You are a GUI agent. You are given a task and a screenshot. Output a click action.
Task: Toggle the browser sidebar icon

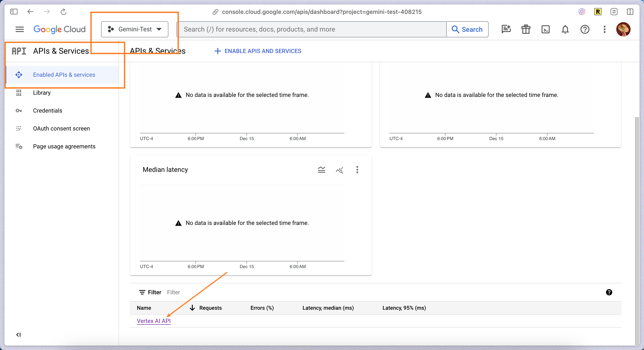(x=14, y=11)
